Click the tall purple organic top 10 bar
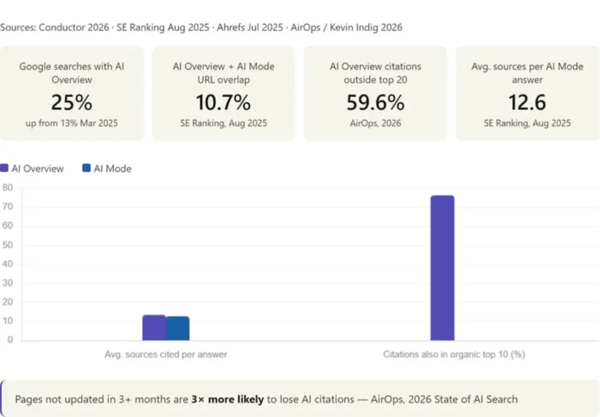The image size is (600, 417). click(442, 268)
